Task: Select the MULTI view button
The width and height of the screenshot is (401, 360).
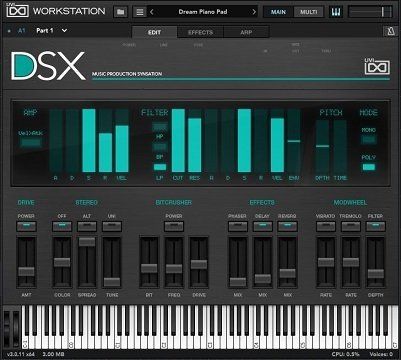Action: coord(309,12)
